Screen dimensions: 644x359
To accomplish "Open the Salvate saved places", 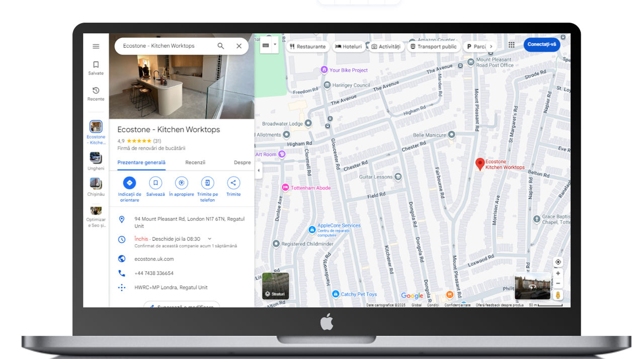I will [96, 68].
